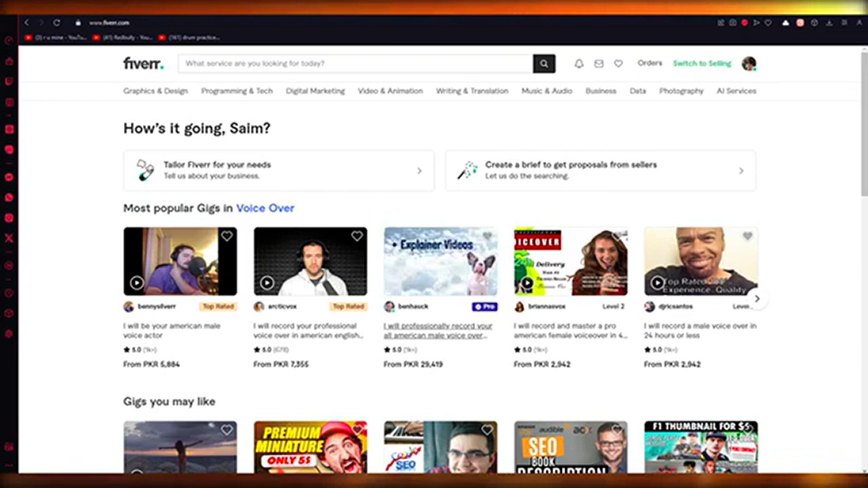The image size is (868, 488).
Task: Play video on djricsantos gig thumbnail
Action: tap(658, 283)
